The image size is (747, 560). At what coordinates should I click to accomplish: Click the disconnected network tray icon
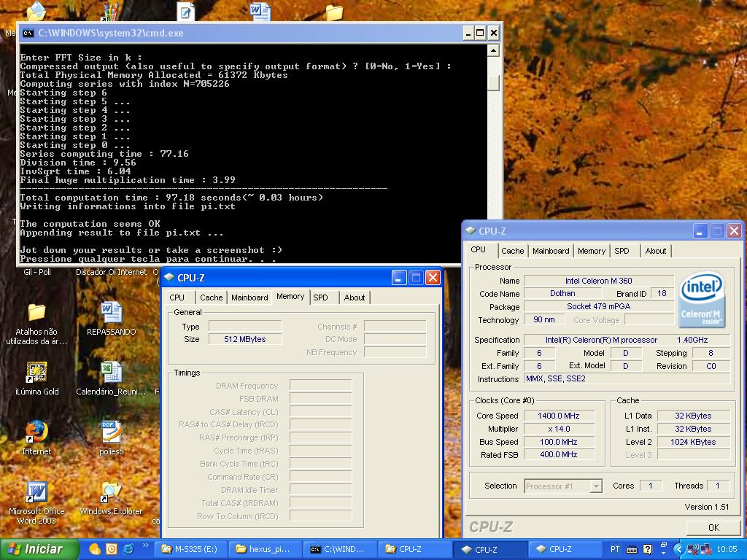706,550
